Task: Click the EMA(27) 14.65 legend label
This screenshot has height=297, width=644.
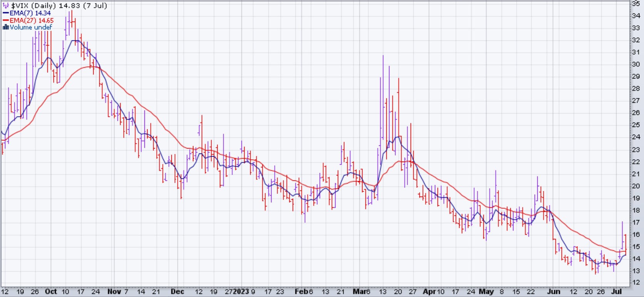Action: pyautogui.click(x=32, y=20)
